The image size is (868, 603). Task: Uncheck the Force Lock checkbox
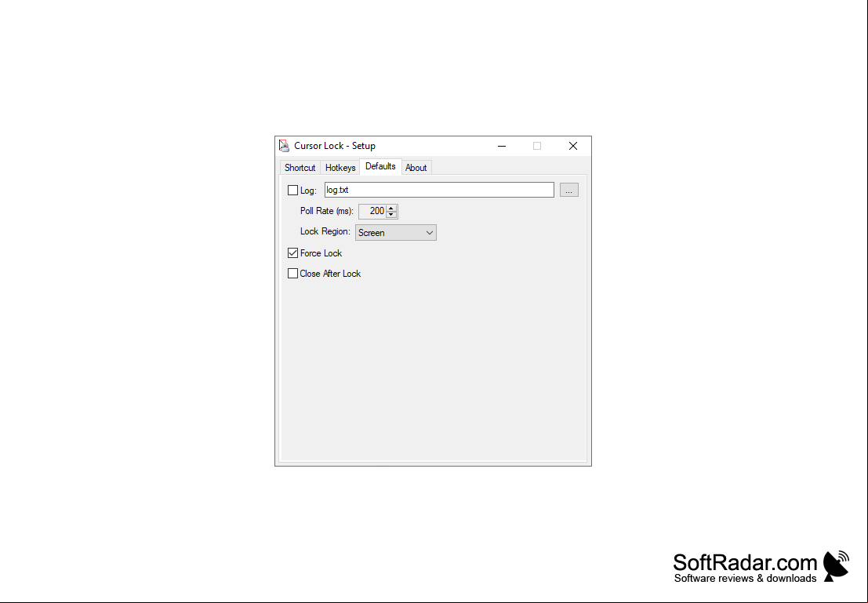(x=292, y=253)
